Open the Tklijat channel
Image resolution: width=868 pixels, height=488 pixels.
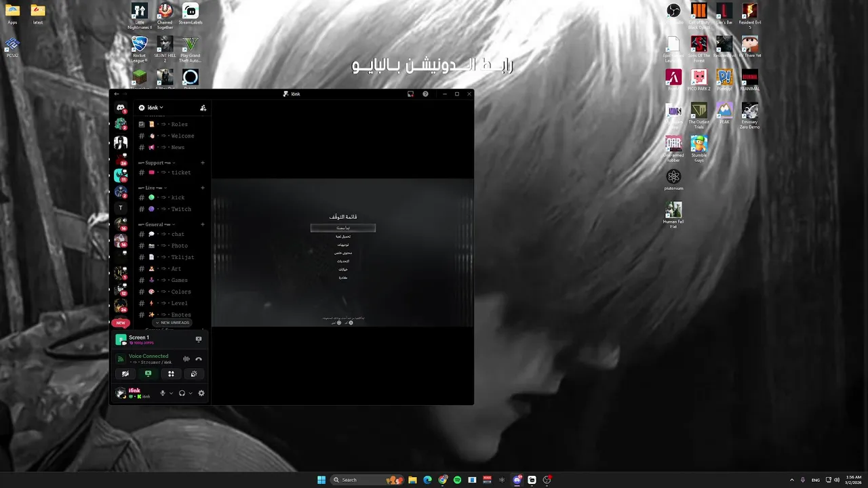(x=172, y=257)
